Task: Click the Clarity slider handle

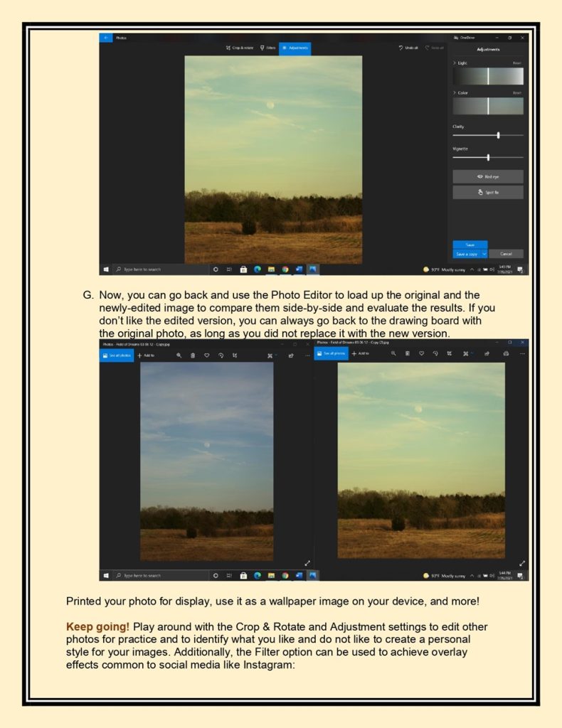Action: coord(499,135)
